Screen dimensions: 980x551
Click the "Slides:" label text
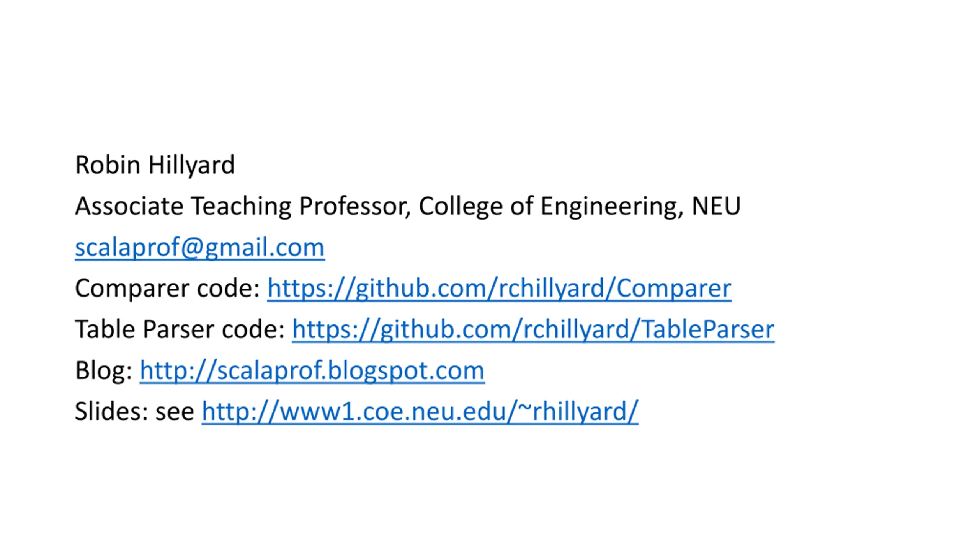111,411
